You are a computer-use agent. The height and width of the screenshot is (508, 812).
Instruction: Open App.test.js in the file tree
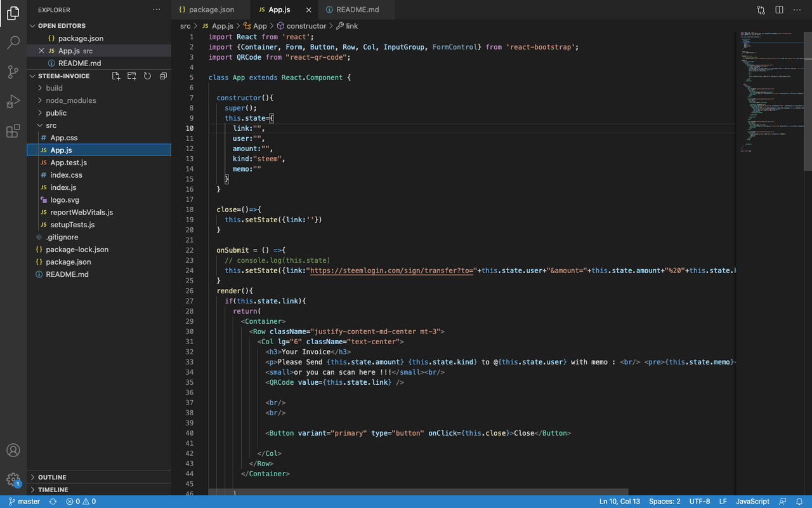point(99,163)
